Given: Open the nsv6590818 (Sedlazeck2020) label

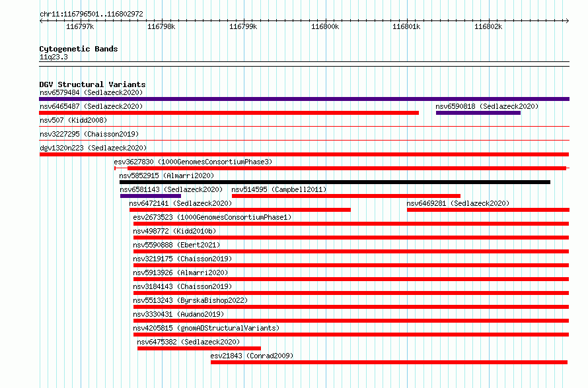Looking at the screenshot, I should pyautogui.click(x=487, y=106).
